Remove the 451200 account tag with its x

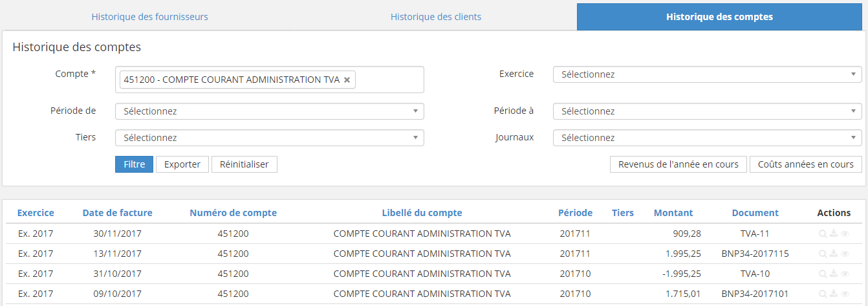347,80
